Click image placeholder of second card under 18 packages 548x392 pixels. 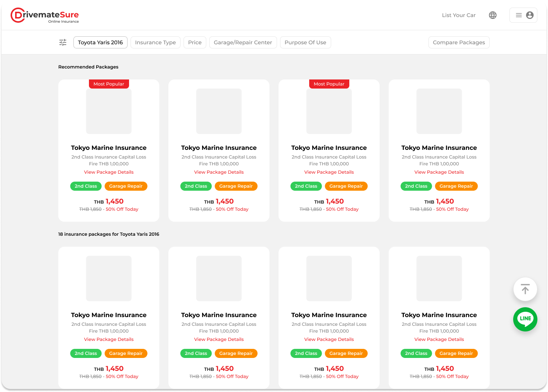click(219, 278)
